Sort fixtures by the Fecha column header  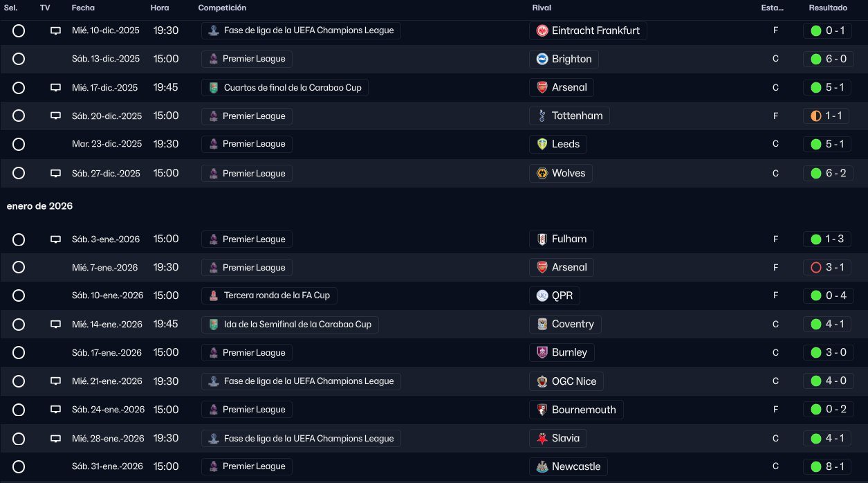pyautogui.click(x=83, y=8)
